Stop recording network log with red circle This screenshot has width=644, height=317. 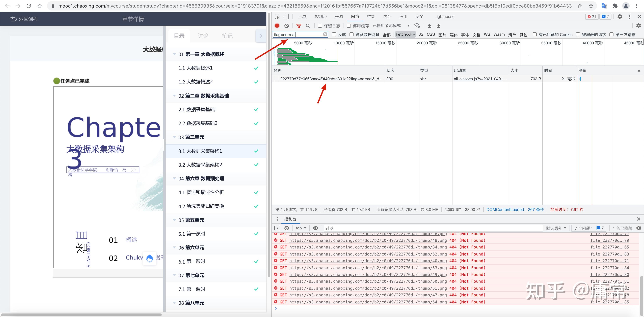click(277, 26)
